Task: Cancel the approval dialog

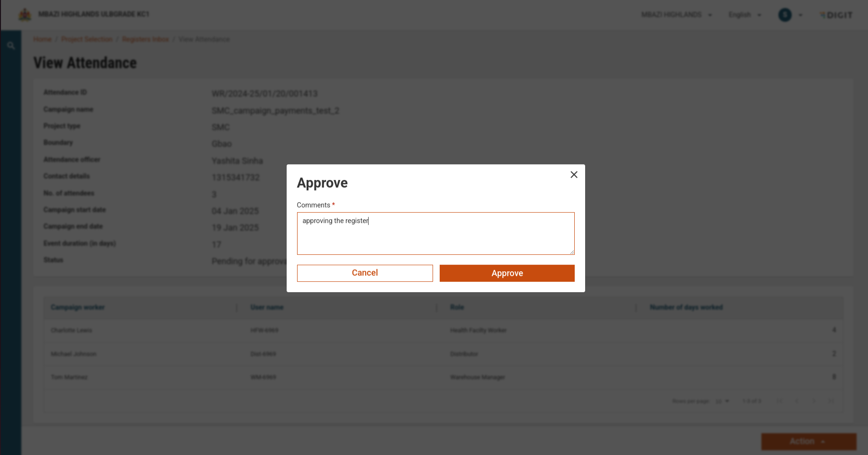Action: click(364, 273)
